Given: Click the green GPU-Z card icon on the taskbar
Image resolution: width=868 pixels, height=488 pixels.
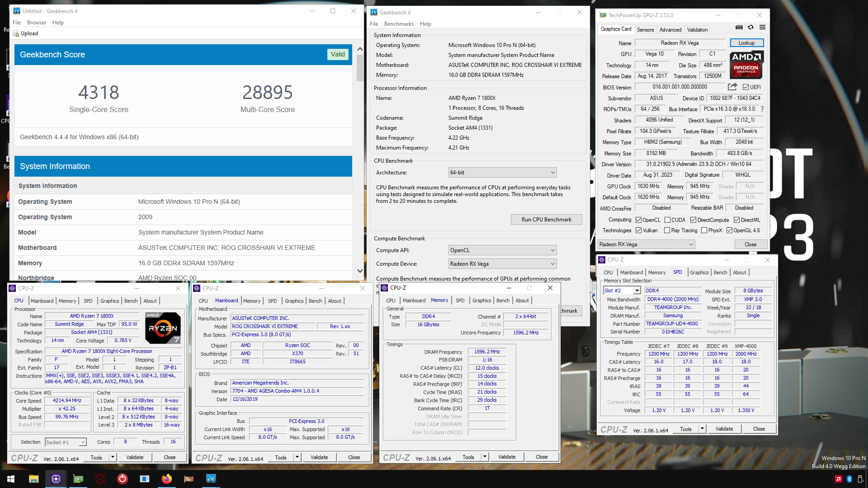Looking at the screenshot, I should click(78, 479).
